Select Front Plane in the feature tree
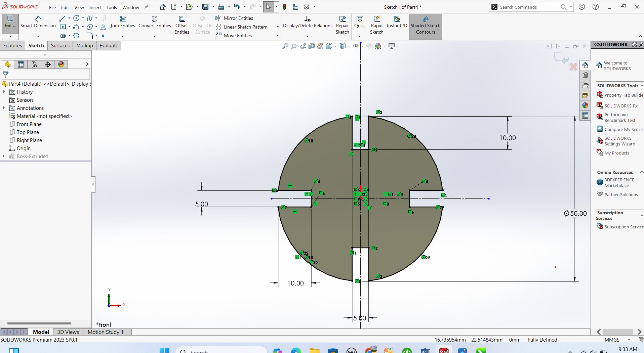 pyautogui.click(x=29, y=124)
